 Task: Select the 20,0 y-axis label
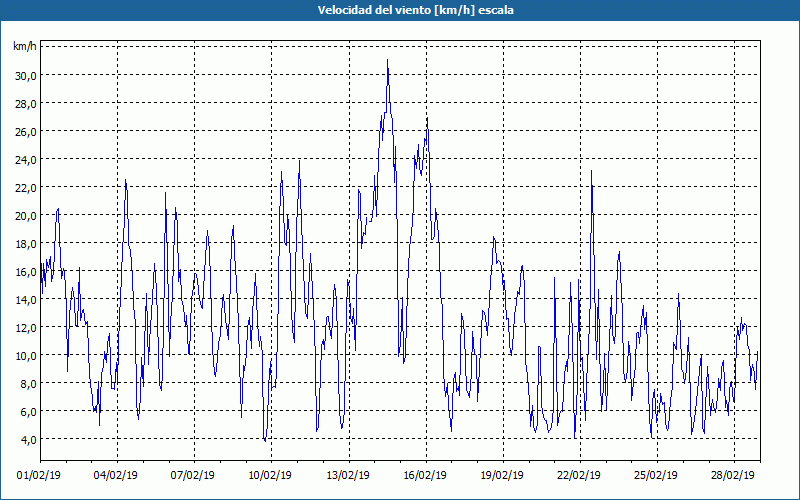pos(25,216)
